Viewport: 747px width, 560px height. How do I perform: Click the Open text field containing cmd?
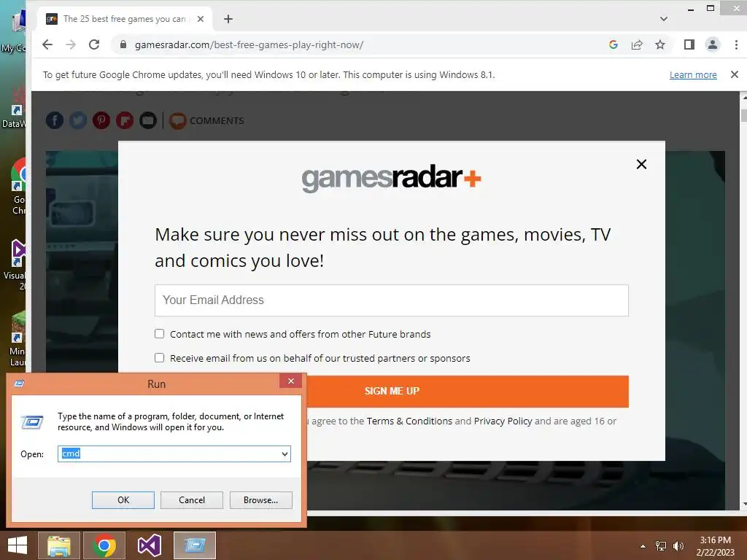169,454
